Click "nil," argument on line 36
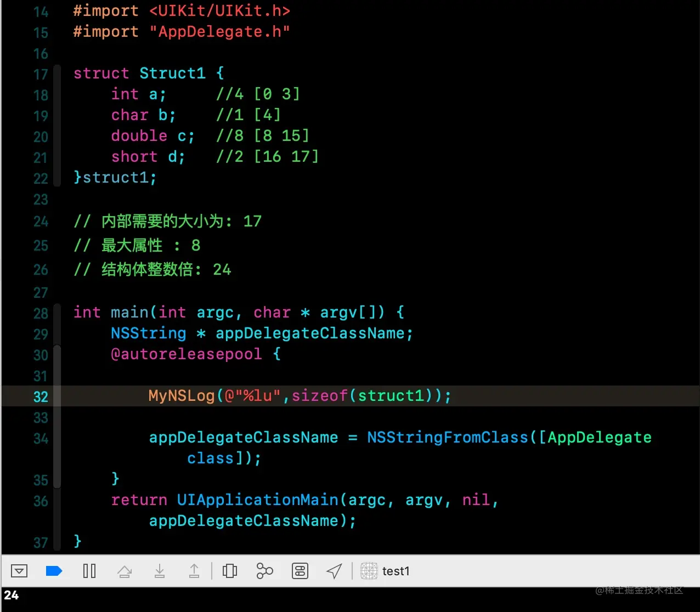 (480, 500)
